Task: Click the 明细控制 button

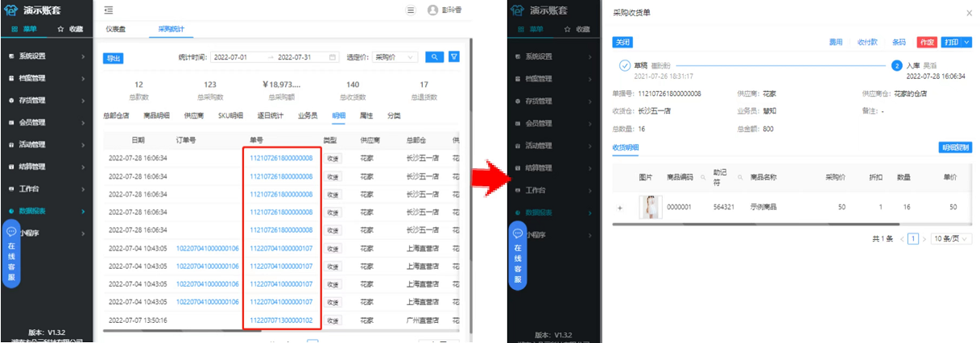Action: click(956, 147)
